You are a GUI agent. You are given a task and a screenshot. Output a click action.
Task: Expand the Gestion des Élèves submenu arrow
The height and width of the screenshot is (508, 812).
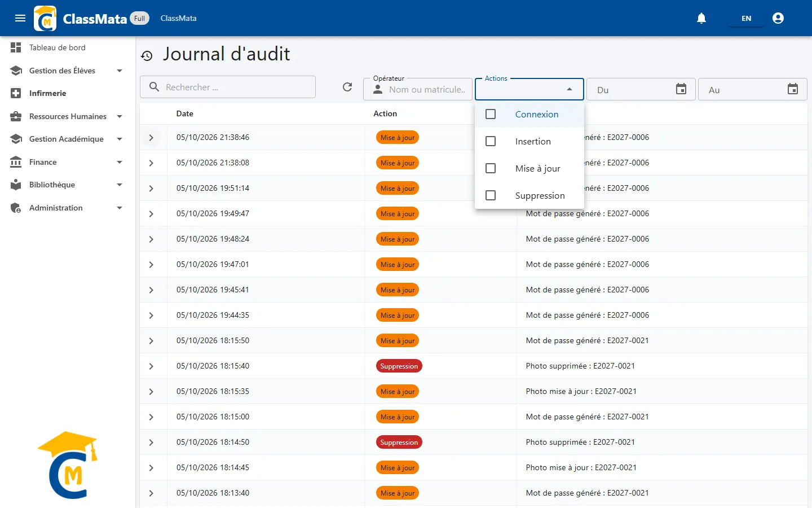click(120, 71)
